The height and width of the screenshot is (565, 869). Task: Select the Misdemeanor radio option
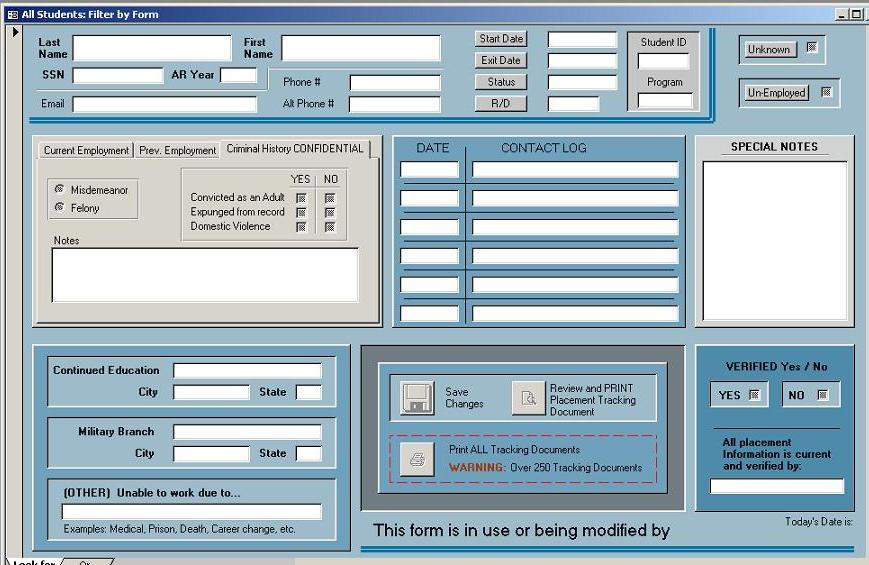click(x=59, y=189)
